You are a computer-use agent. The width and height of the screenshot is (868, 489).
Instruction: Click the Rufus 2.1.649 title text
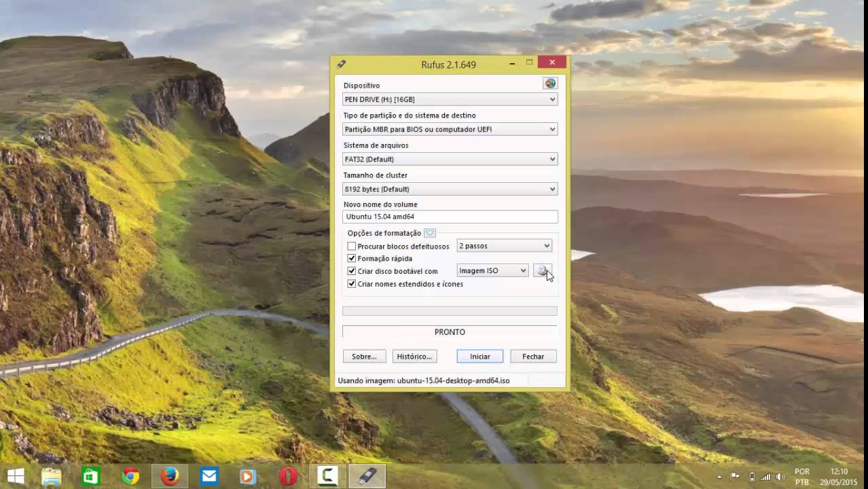[448, 65]
